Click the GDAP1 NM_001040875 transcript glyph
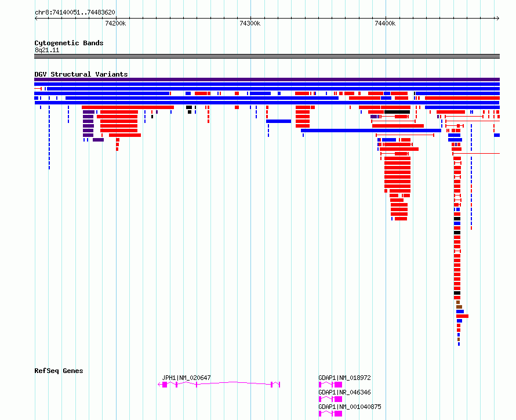 330,414
